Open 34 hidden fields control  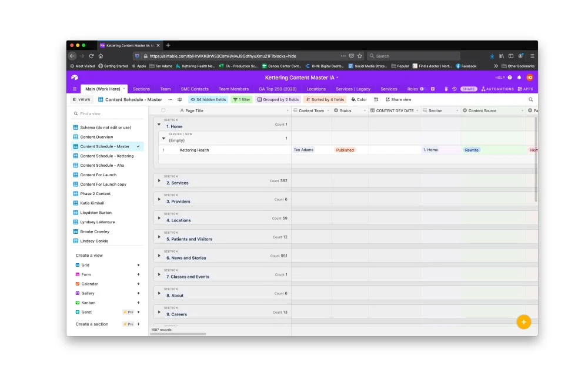click(208, 100)
